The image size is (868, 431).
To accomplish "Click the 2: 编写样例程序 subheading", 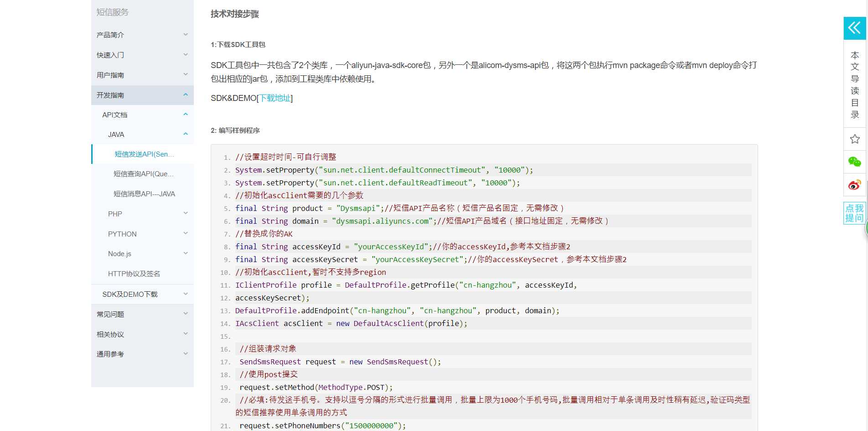I will (235, 130).
